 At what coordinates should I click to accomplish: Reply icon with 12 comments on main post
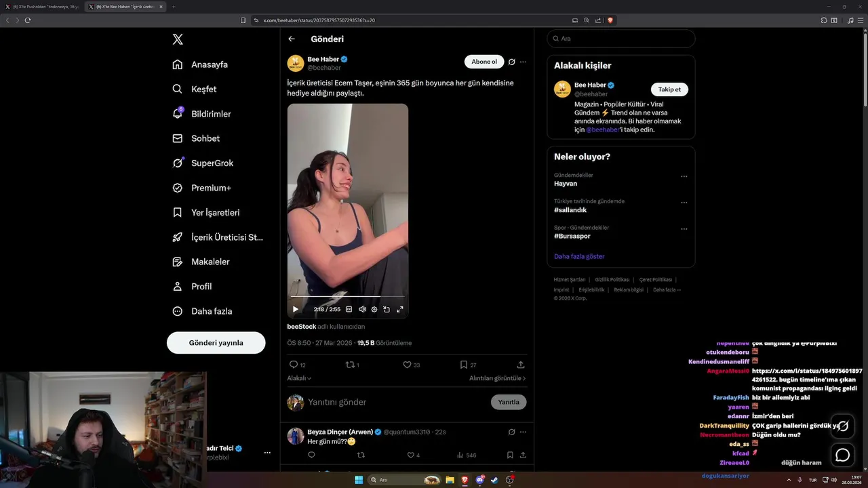298,365
